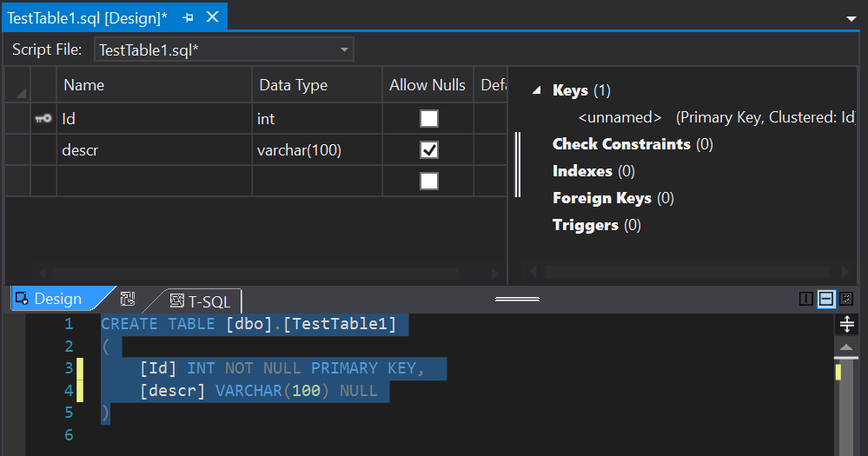This screenshot has width=868, height=456.
Task: Toggle Allow Nulls for Id column
Action: (x=428, y=119)
